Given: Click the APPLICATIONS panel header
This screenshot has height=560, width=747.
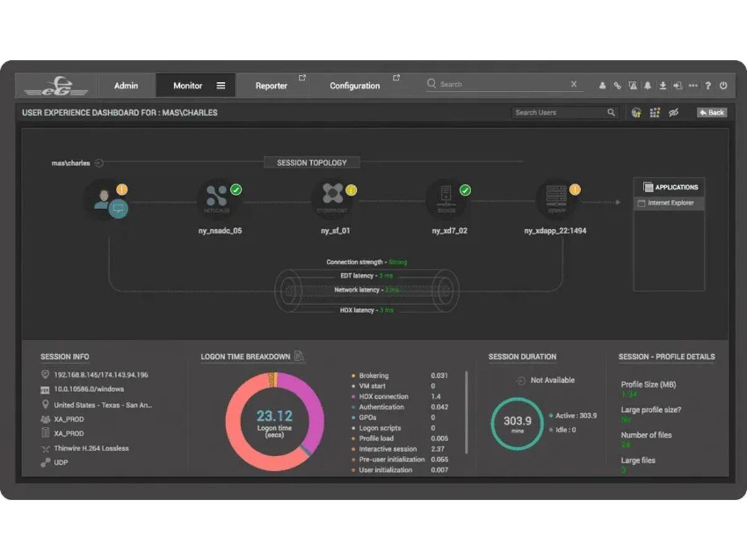Looking at the screenshot, I should pos(669,187).
